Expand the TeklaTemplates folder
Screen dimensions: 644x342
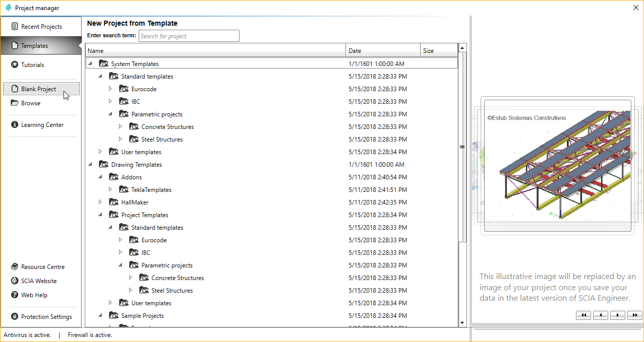pos(110,190)
